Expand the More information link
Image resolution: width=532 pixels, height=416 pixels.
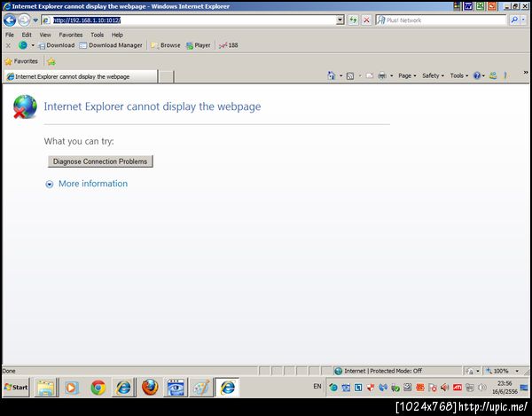93,184
